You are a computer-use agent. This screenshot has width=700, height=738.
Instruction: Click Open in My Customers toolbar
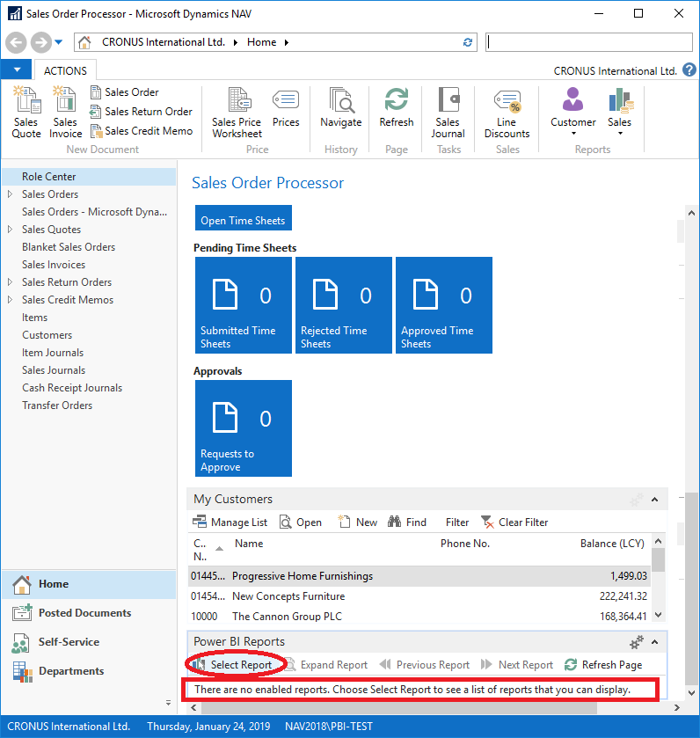pos(301,522)
